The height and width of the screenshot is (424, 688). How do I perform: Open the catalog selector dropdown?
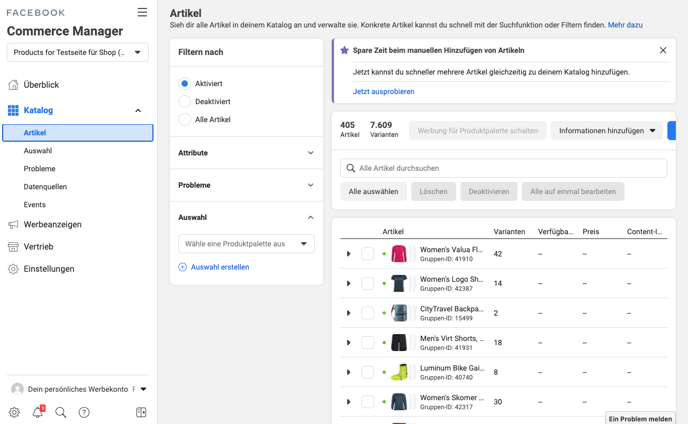pos(78,52)
